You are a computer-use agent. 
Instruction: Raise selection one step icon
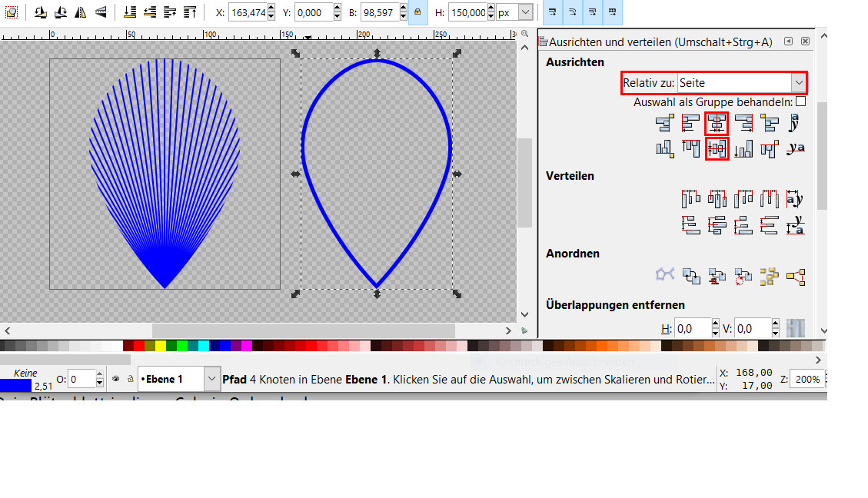coord(170,12)
